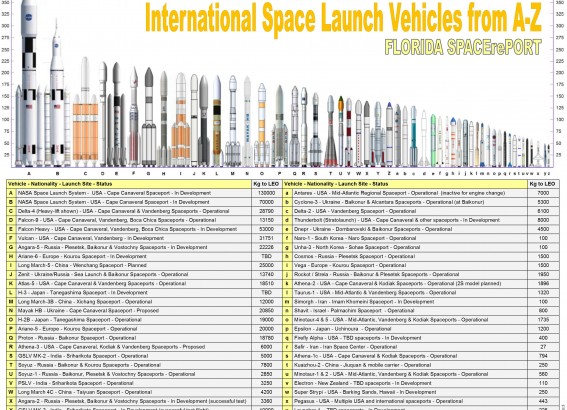The image size is (567, 410).
Task: Select the Falcon-9 table row
Action: tap(145, 220)
